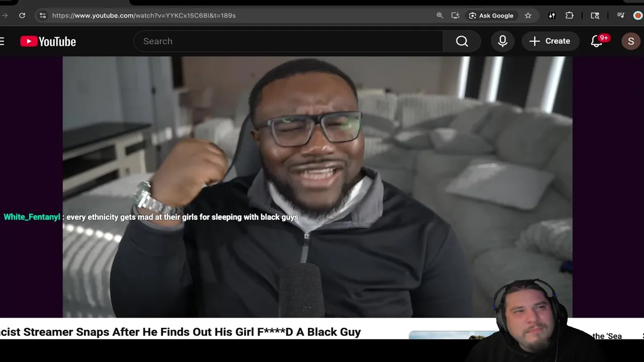644x362 pixels.
Task: Click the browser address bar URL
Action: click(x=144, y=16)
